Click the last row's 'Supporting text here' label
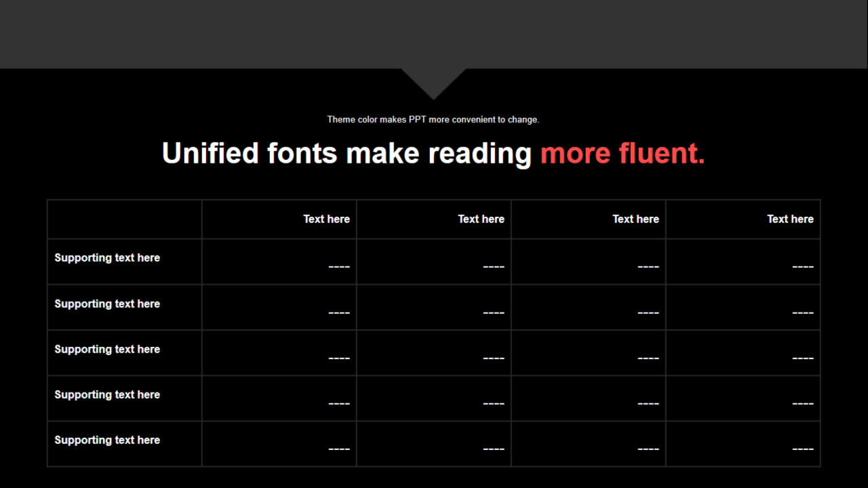868x488 pixels. pyautogui.click(x=107, y=440)
